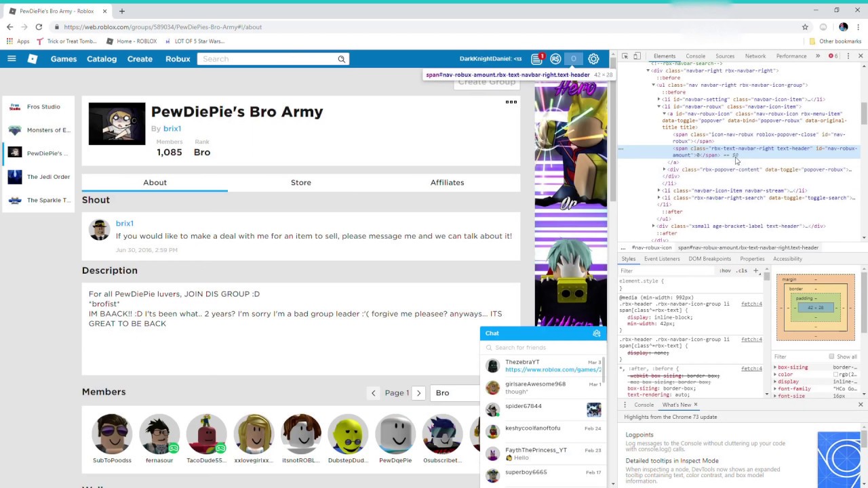Open ThezebraYT chat conversation
This screenshot has width=868, height=488.
(542, 366)
